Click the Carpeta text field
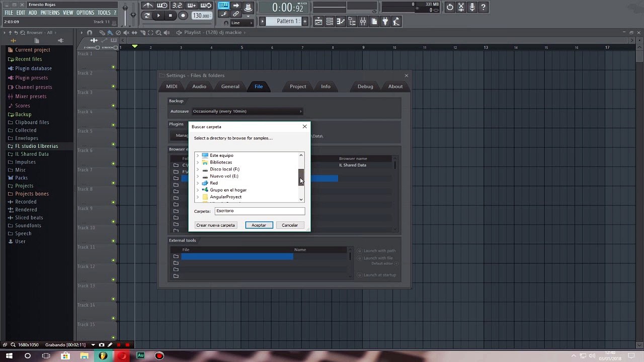Screen dimensions: 644x362 (260, 211)
